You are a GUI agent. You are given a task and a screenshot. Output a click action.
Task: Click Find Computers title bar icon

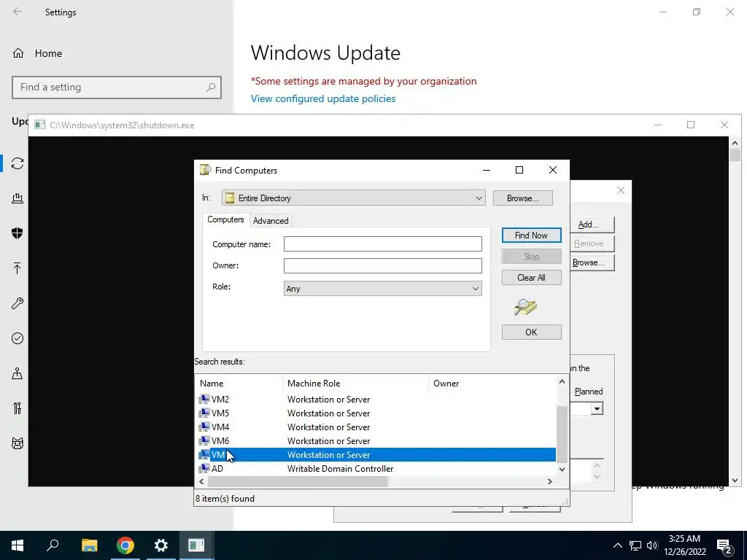pyautogui.click(x=205, y=170)
